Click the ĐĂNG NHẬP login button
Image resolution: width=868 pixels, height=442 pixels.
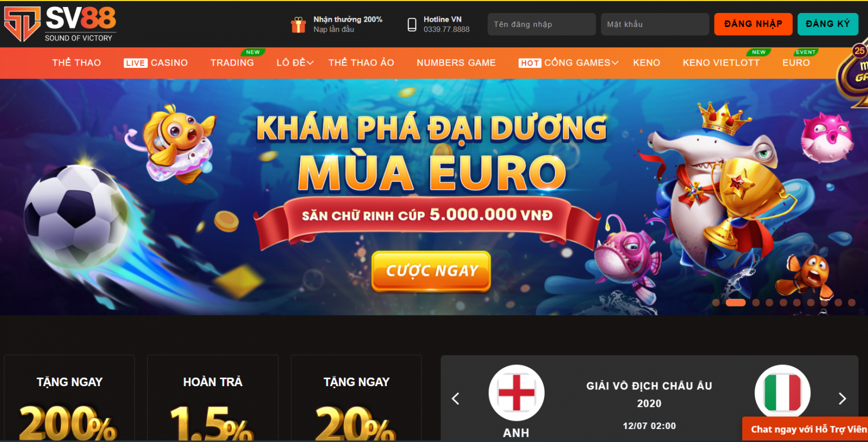pos(753,24)
